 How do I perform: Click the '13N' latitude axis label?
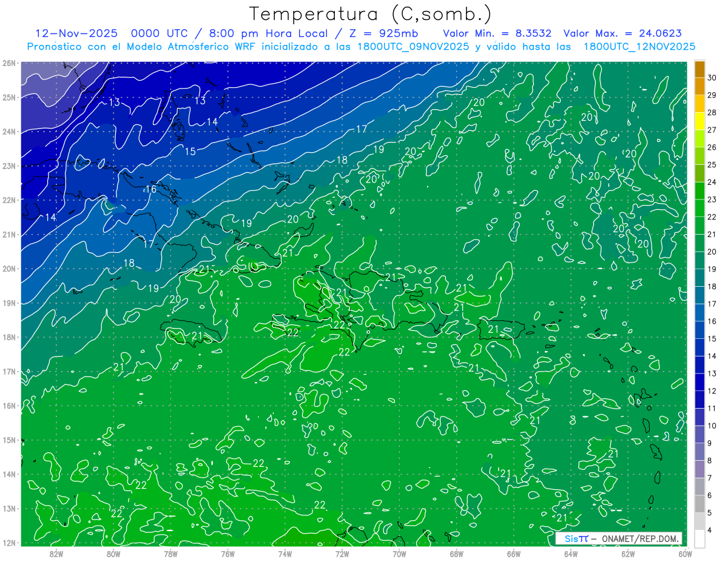10,508
